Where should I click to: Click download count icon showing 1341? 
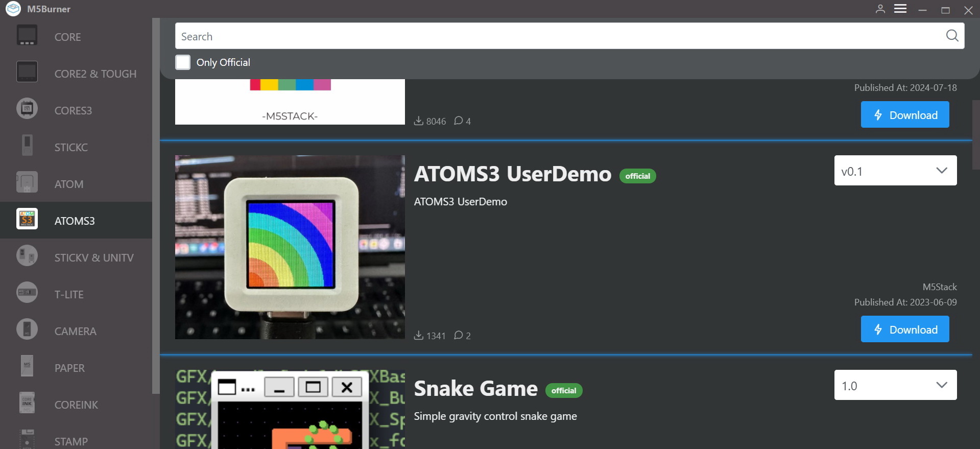point(418,335)
